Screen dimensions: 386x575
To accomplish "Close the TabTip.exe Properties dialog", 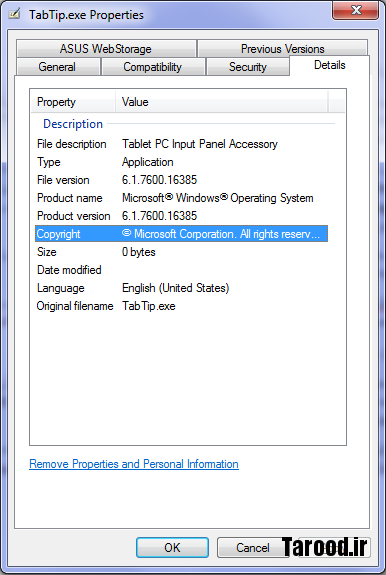I will tap(356, 11).
